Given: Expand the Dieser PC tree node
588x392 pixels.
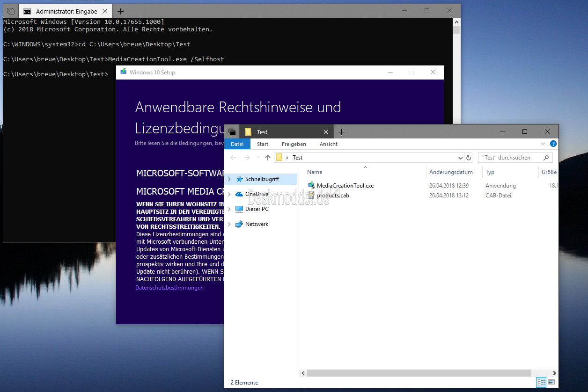Looking at the screenshot, I should point(229,209).
